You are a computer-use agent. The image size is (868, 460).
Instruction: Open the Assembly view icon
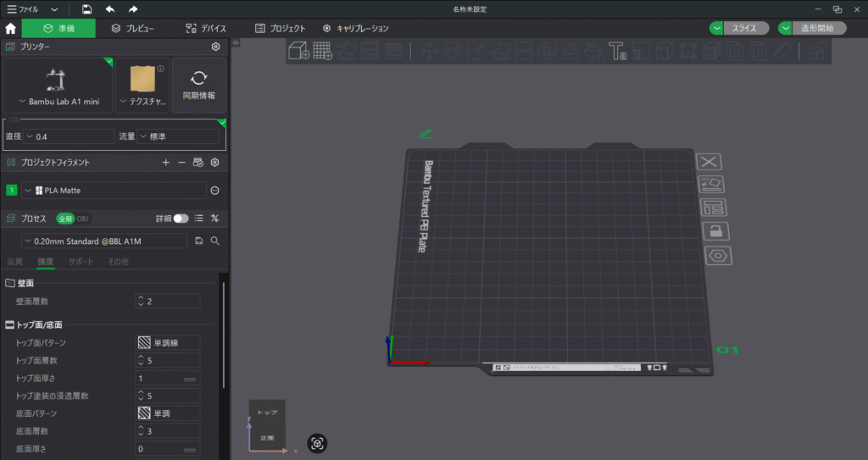(818, 51)
